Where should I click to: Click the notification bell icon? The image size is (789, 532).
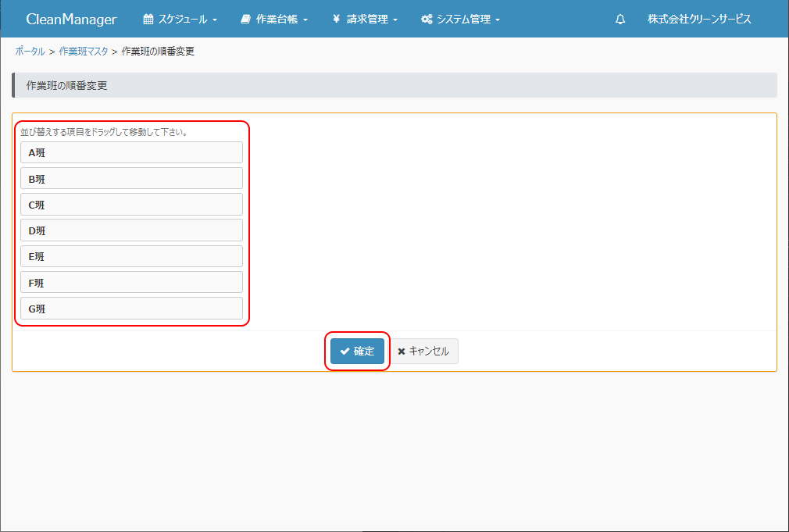pyautogui.click(x=620, y=19)
